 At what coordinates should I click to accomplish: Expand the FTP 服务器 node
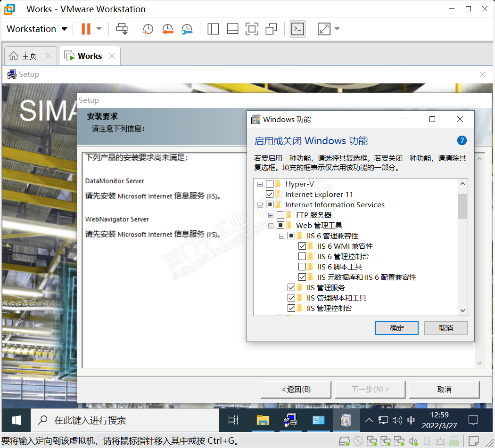(x=271, y=215)
